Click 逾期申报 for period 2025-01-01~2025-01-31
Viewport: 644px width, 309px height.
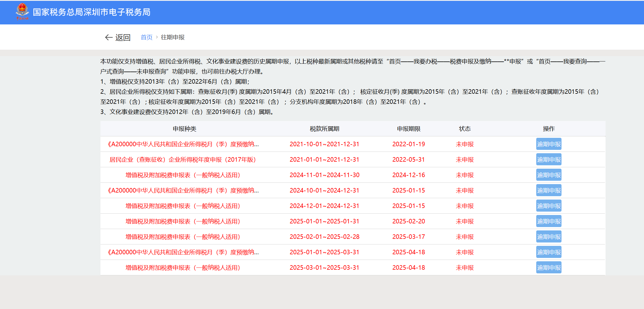(x=549, y=221)
